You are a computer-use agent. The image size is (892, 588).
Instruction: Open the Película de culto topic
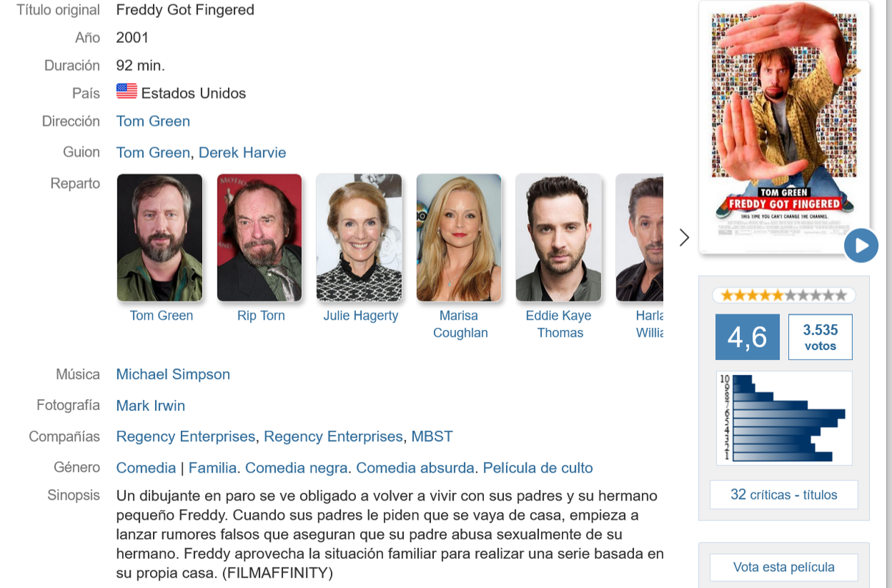[x=538, y=468]
